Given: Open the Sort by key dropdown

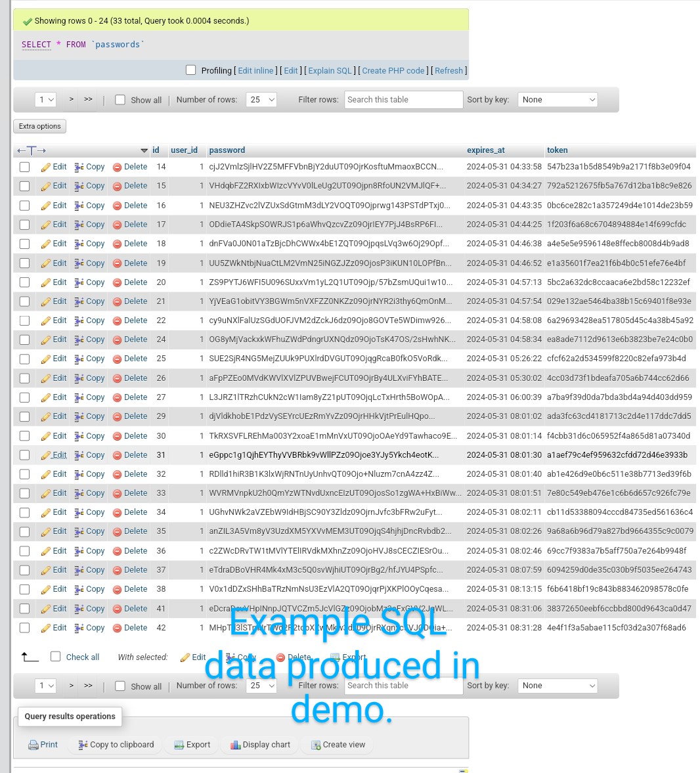Looking at the screenshot, I should (x=557, y=99).
